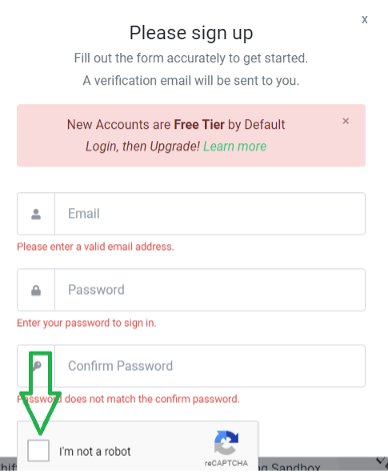Focus the Password input field
This screenshot has height=472, width=388.
pos(210,290)
